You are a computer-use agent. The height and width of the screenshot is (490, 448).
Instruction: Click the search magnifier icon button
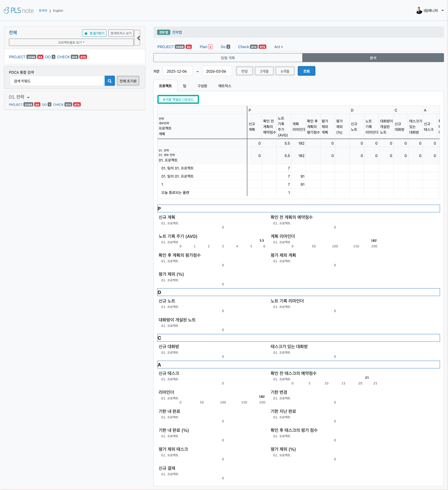[110, 81]
